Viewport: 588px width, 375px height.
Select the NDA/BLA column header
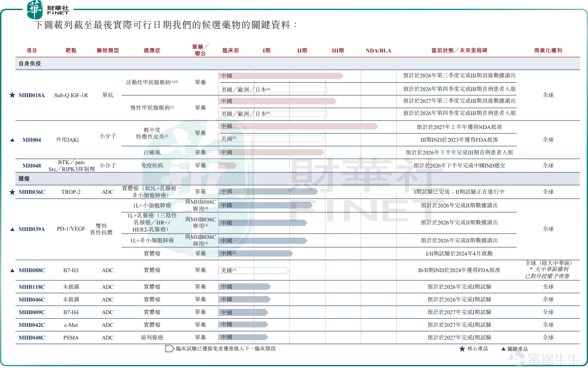(378, 51)
